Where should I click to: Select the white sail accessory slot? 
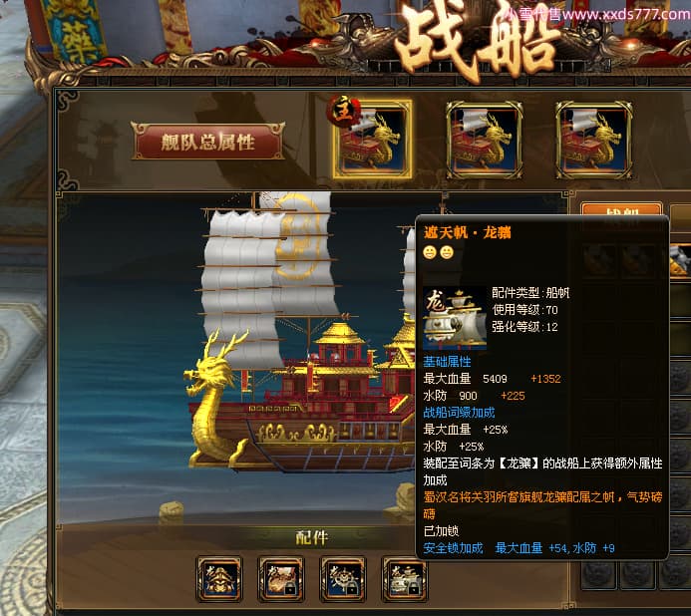coord(404,578)
